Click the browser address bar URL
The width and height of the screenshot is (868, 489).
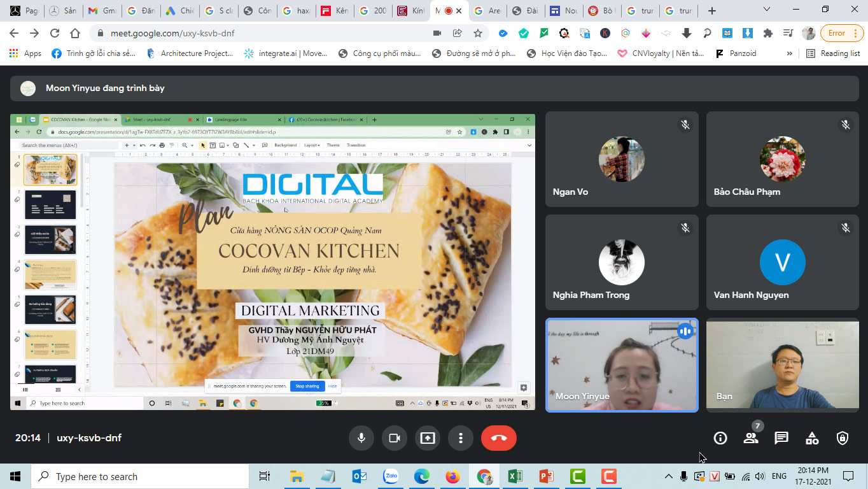coord(173,33)
